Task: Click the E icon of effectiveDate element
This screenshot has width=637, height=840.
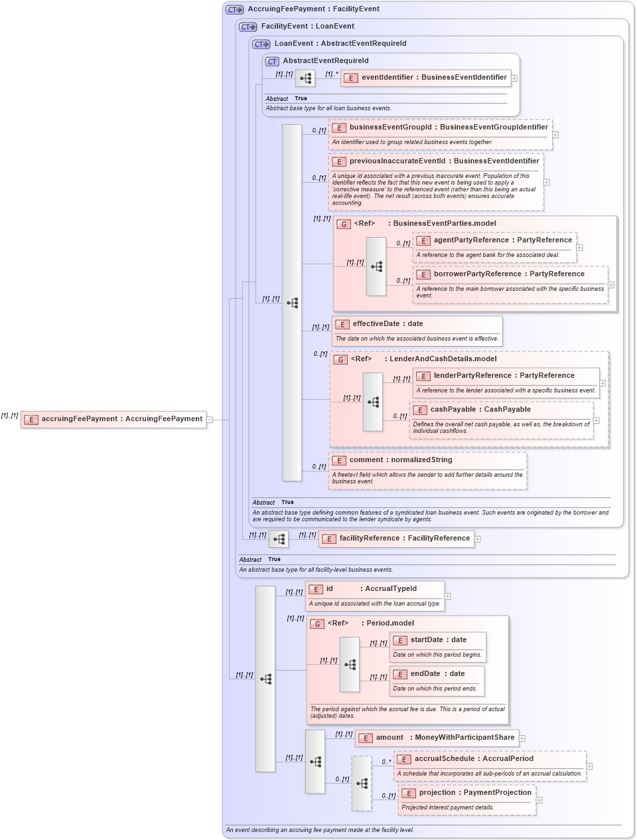Action: 342,325
